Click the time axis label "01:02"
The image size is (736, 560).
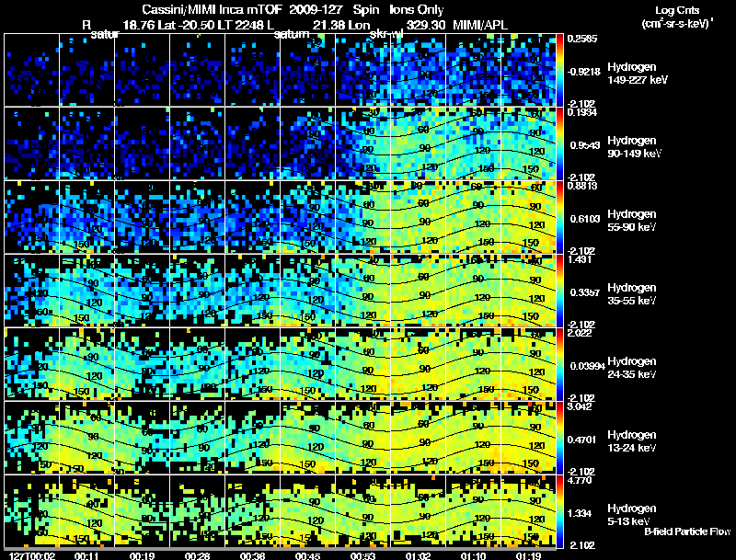click(x=419, y=555)
